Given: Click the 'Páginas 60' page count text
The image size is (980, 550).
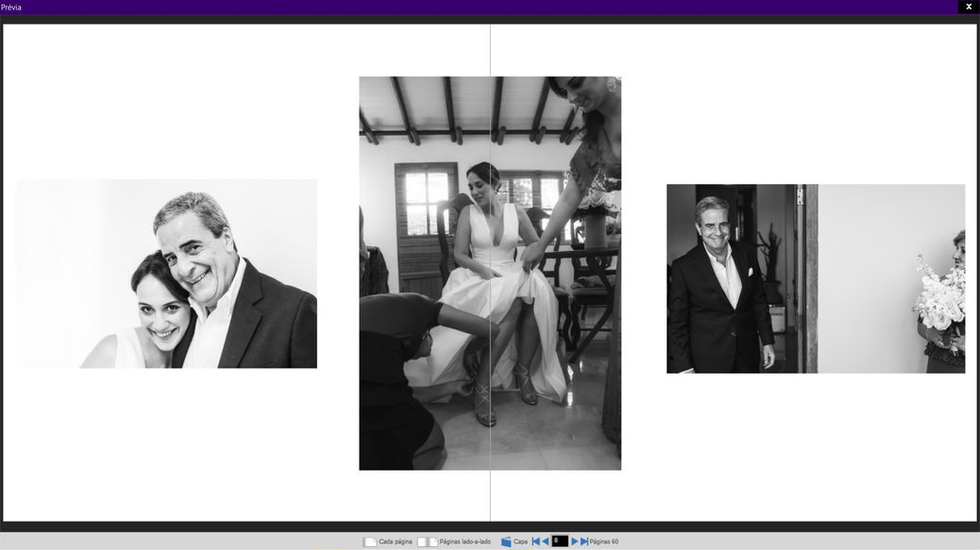Looking at the screenshot, I should click(x=603, y=542).
